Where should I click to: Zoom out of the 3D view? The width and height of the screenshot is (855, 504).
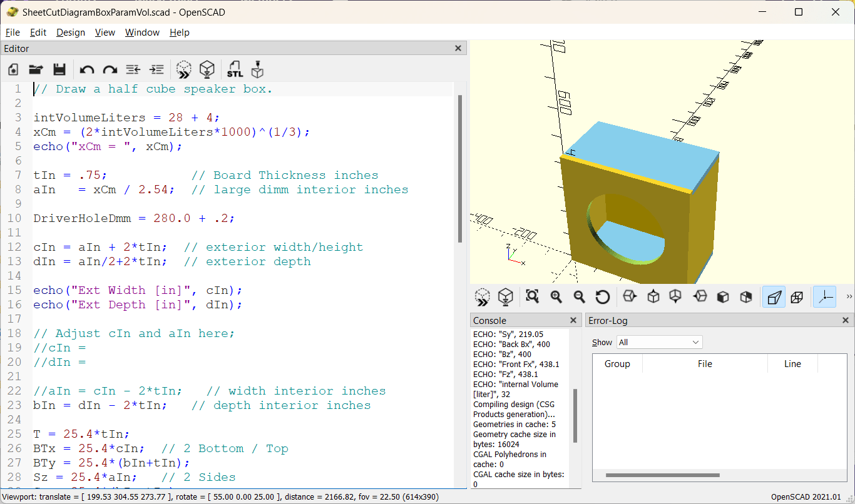pos(579,296)
